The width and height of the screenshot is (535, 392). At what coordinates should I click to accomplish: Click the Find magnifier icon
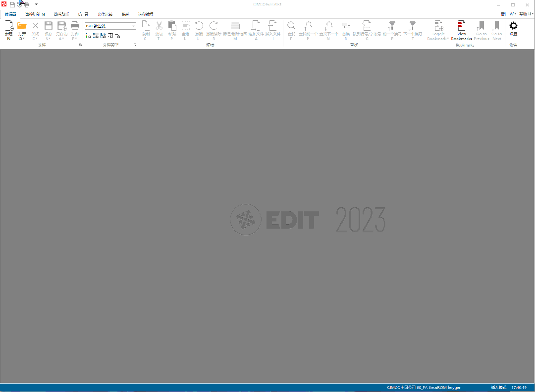click(x=291, y=26)
